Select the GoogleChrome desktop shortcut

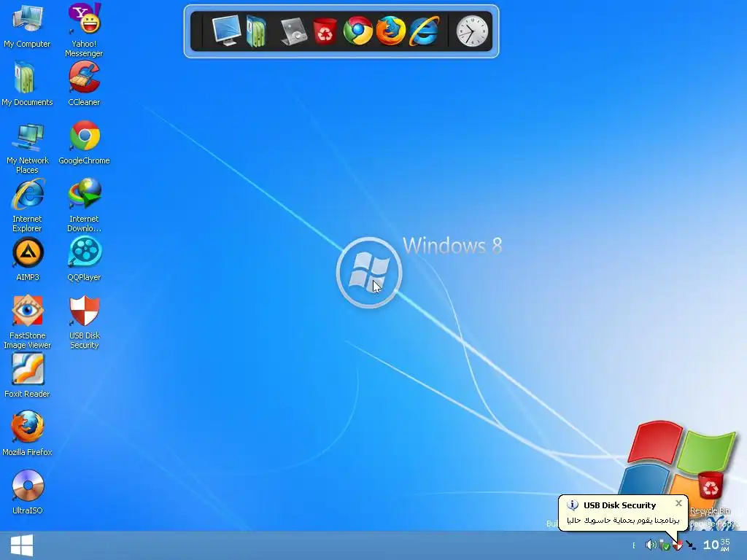85,142
